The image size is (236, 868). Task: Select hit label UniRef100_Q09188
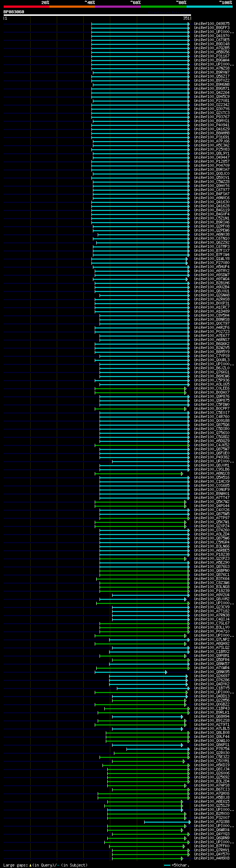click(212, 421)
